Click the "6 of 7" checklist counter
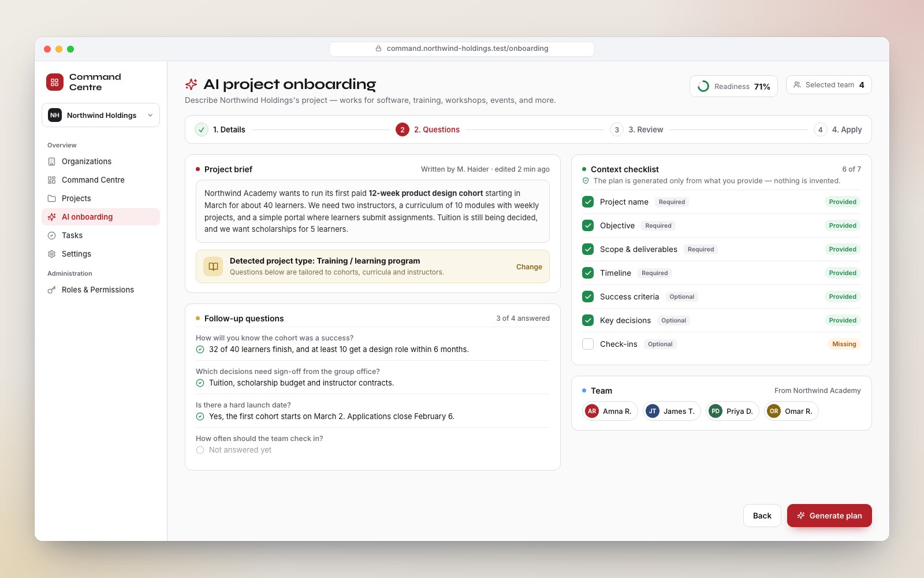Image resolution: width=924 pixels, height=578 pixels. click(x=851, y=169)
